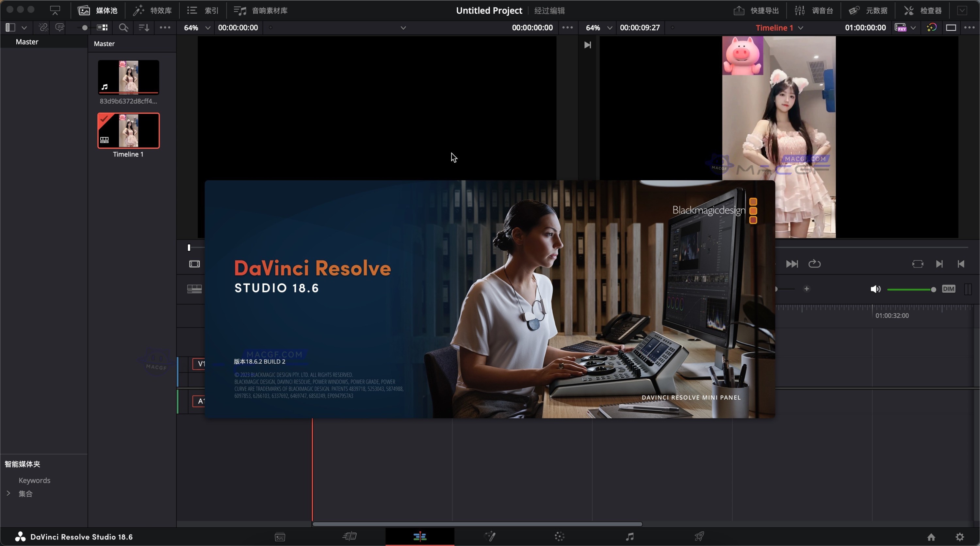Screen dimensions: 980x546
Task: Open the Cut page icon
Action: click(349, 537)
